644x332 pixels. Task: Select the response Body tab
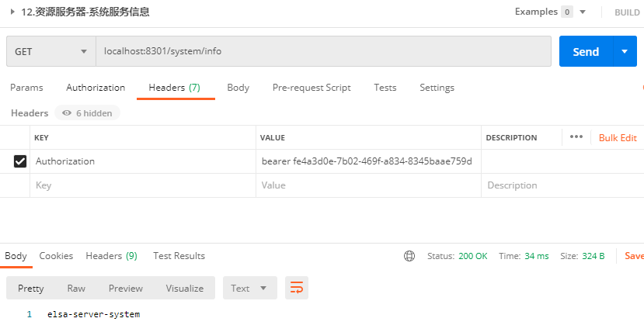click(x=16, y=256)
